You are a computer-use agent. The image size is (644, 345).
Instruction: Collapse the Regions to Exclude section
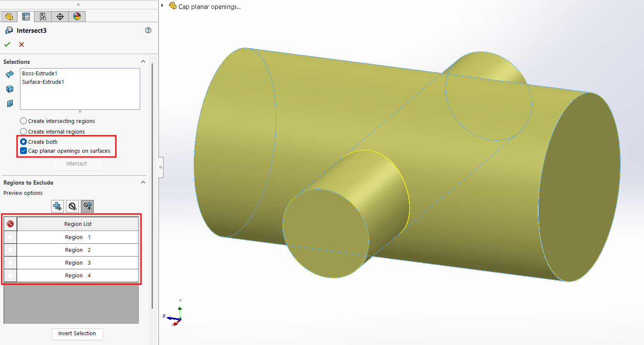click(x=143, y=182)
